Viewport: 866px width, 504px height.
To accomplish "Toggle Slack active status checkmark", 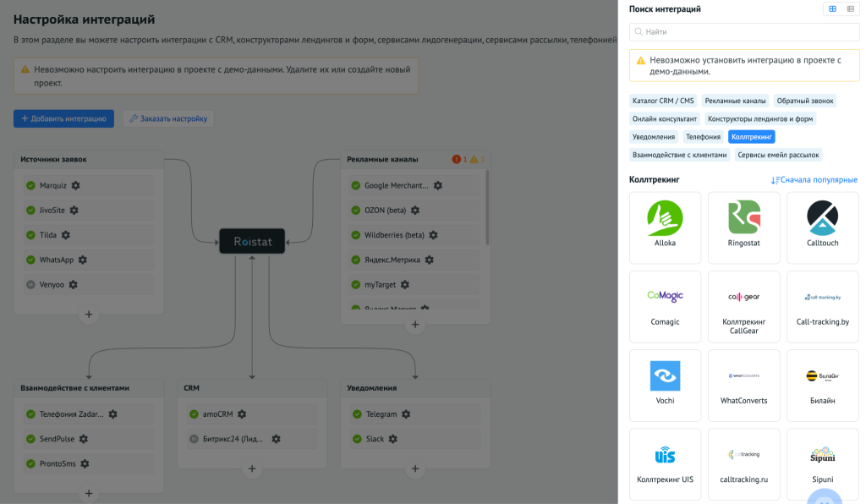I will pos(357,439).
